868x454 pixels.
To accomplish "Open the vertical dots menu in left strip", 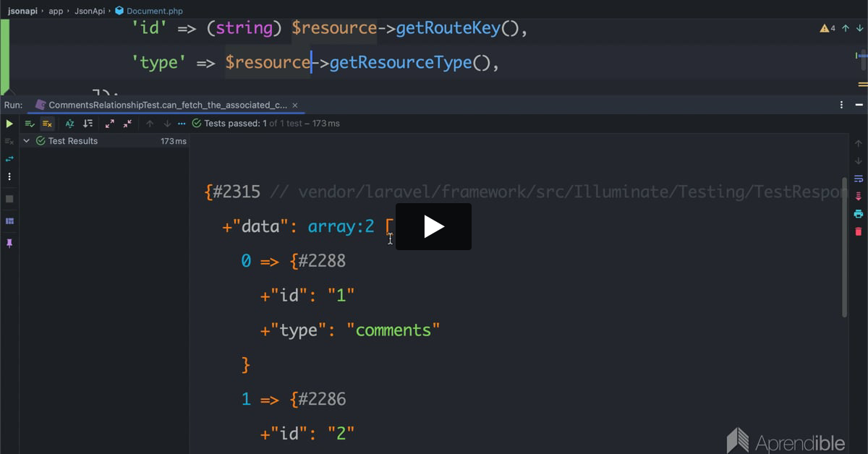I will tap(9, 176).
